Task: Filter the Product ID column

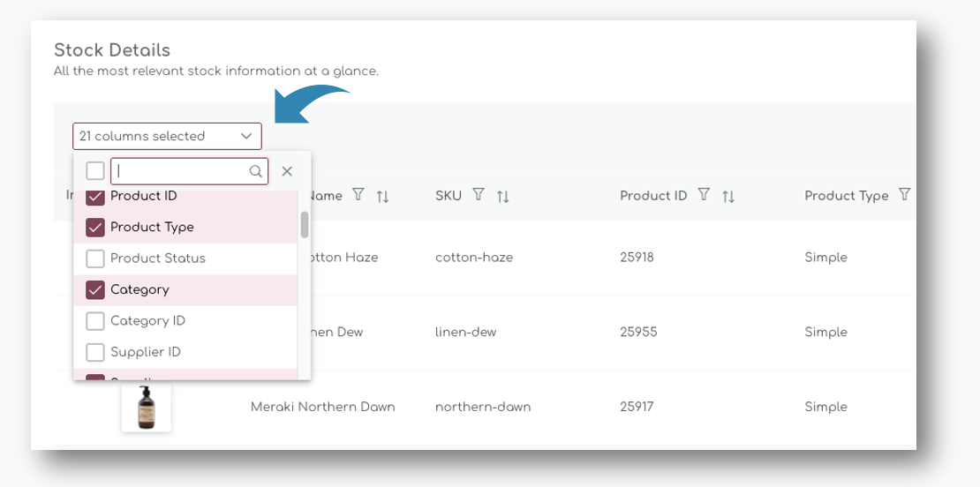Action: tap(704, 195)
